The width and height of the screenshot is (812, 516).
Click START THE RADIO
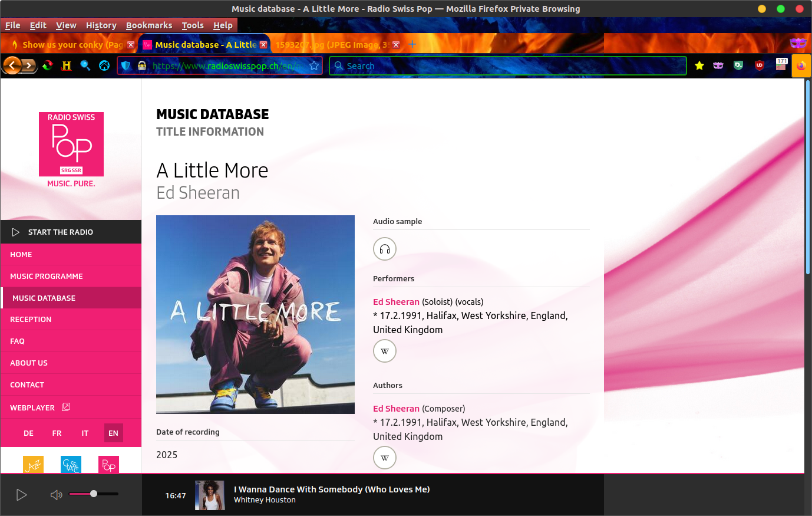coord(71,232)
